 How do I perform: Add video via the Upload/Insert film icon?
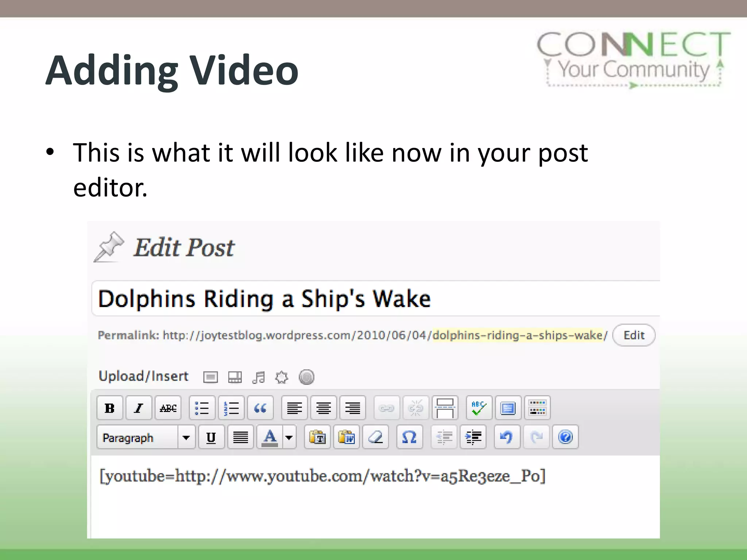[x=235, y=377]
